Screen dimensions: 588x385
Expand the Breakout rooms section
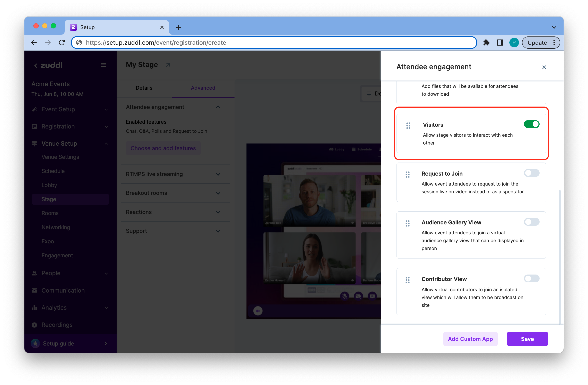(218, 193)
